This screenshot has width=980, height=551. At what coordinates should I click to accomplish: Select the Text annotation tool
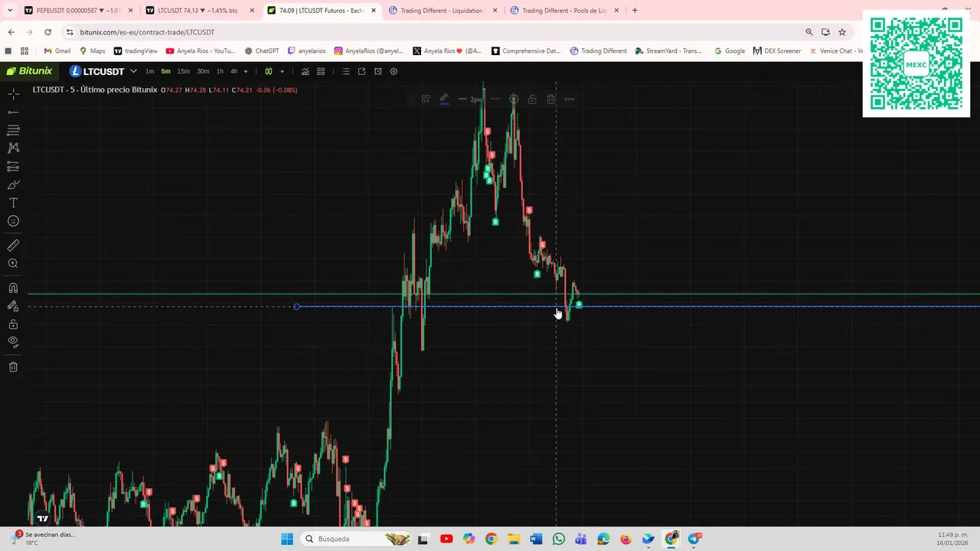(13, 203)
